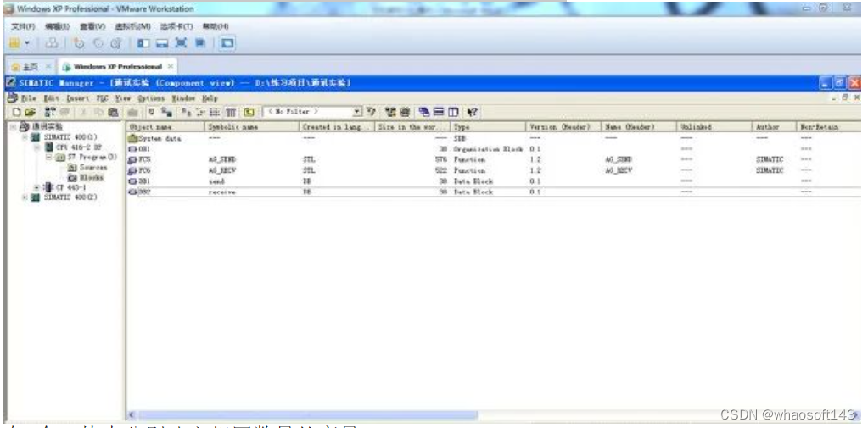This screenshot has height=428, width=868.
Task: Click the horizontal scrollbar thumb
Action: (x=307, y=414)
